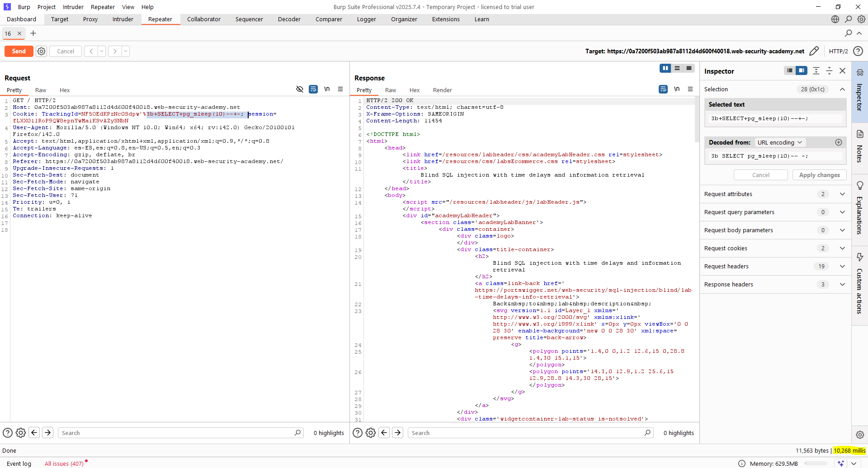Click Cancel button next to Send
This screenshot has height=468, width=868.
(x=66, y=51)
